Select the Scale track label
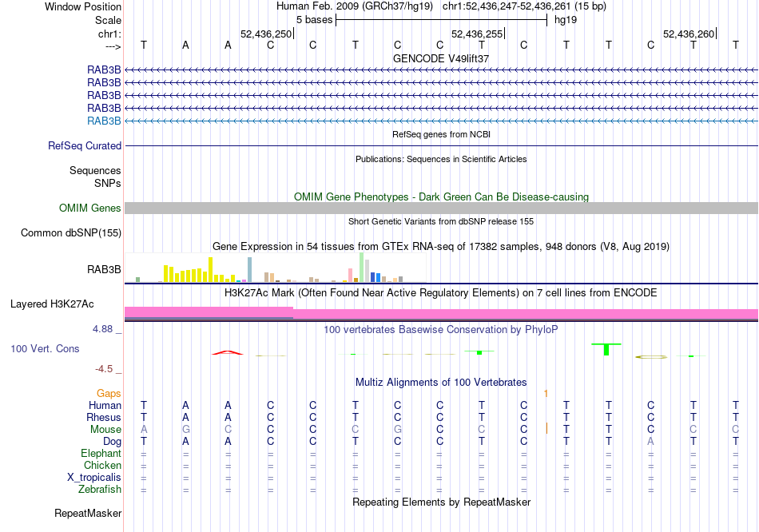Image resolution: width=759 pixels, height=532 pixels. [x=108, y=20]
